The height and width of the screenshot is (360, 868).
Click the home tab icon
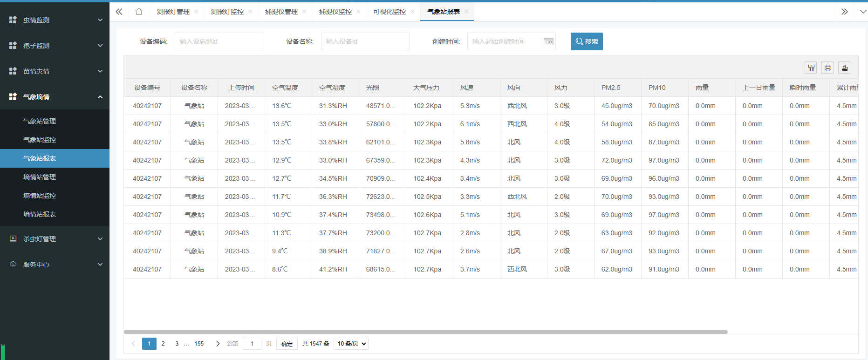(x=139, y=12)
